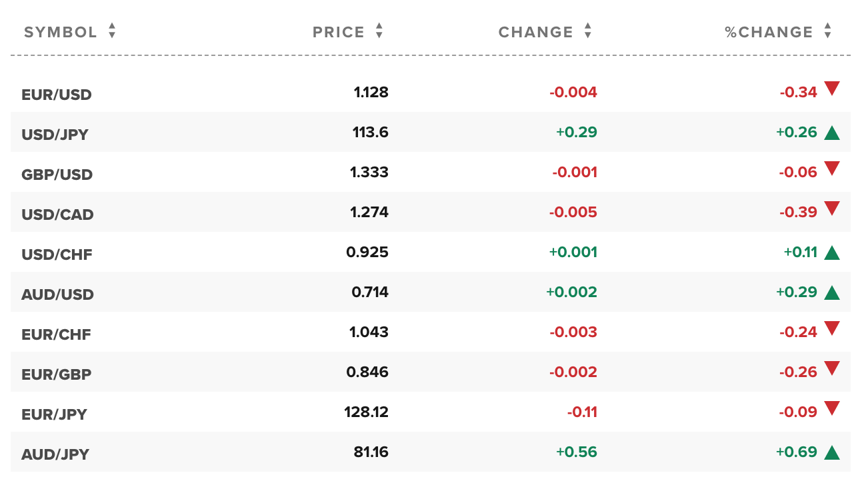Select the EUR/GBP percent change -0.26
868x501 pixels.
point(798,372)
